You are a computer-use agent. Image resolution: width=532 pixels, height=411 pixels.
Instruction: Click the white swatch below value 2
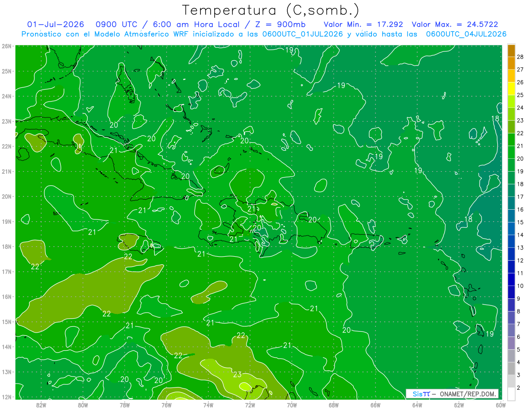tap(511, 394)
